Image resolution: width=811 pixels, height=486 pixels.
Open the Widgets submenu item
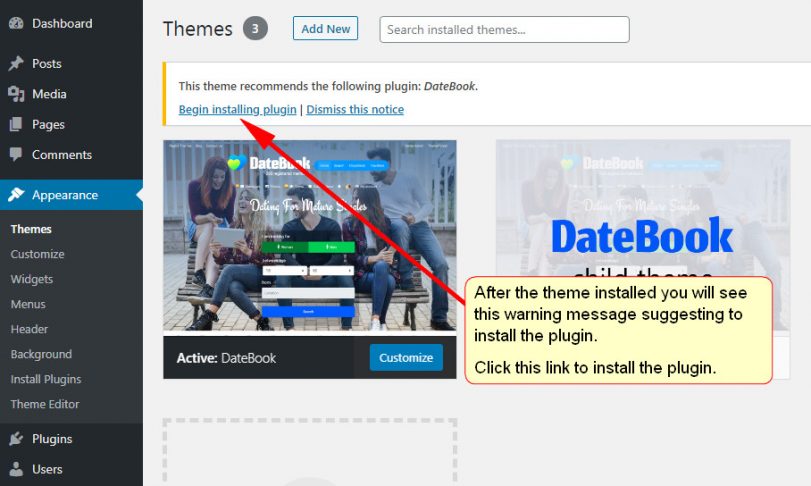coord(32,279)
